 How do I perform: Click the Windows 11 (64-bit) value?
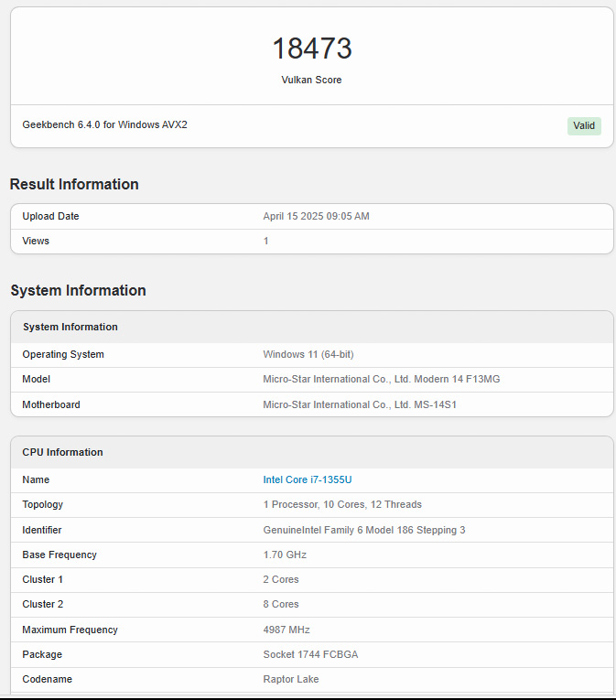[x=308, y=354]
